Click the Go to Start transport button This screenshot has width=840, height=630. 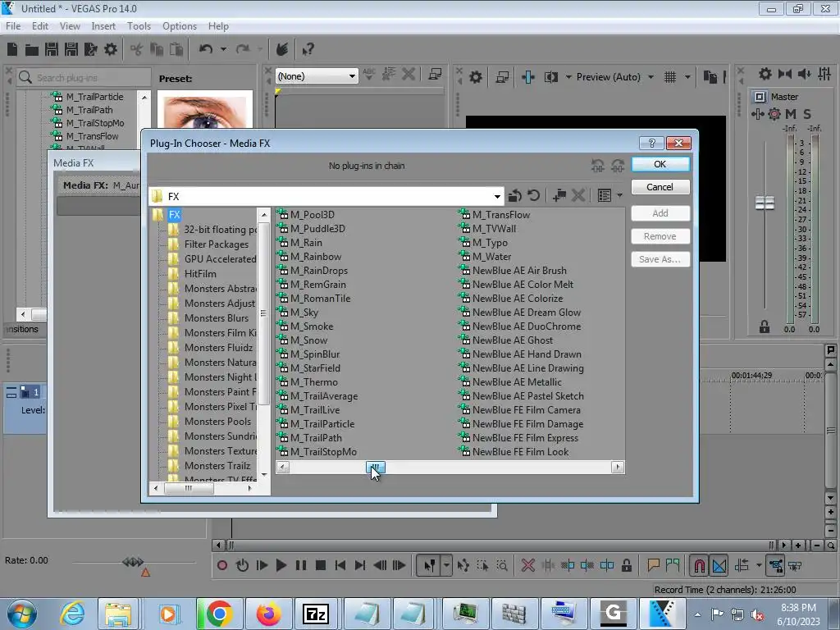(x=340, y=565)
